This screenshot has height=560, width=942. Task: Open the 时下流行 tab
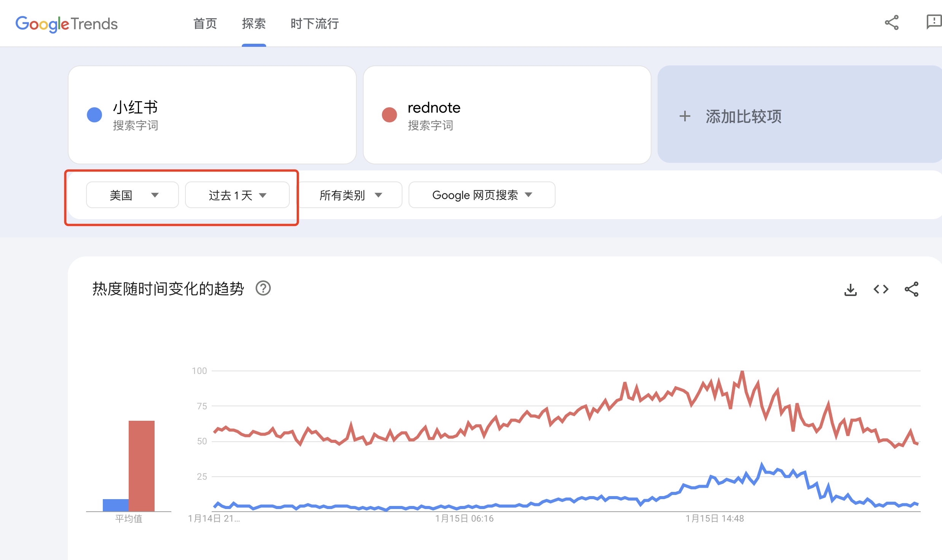(x=315, y=24)
